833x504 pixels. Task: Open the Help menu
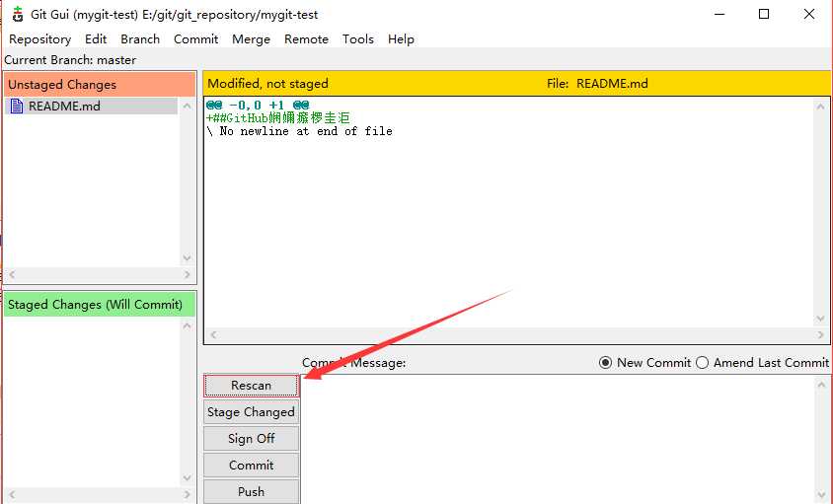coord(401,39)
